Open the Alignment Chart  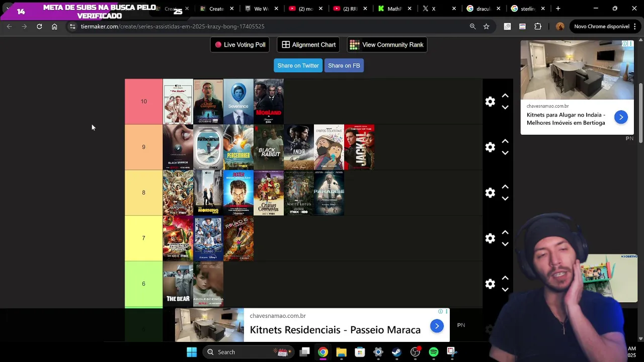308,45
